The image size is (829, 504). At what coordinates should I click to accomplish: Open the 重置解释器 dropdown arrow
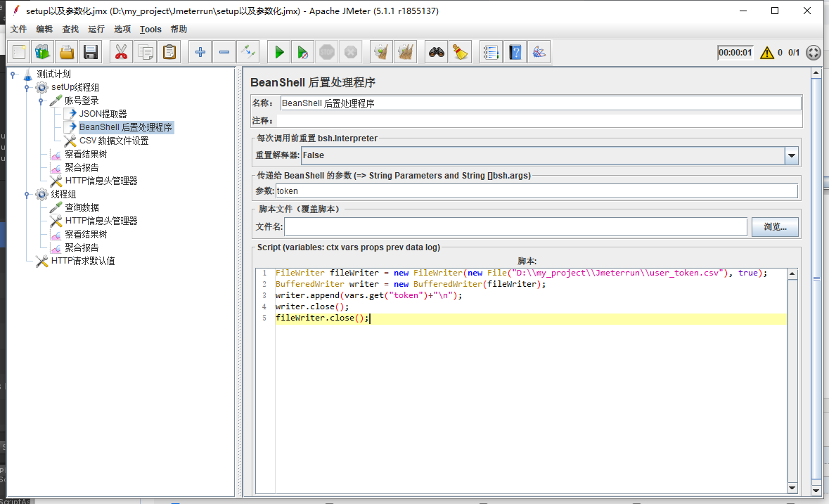[x=792, y=155]
